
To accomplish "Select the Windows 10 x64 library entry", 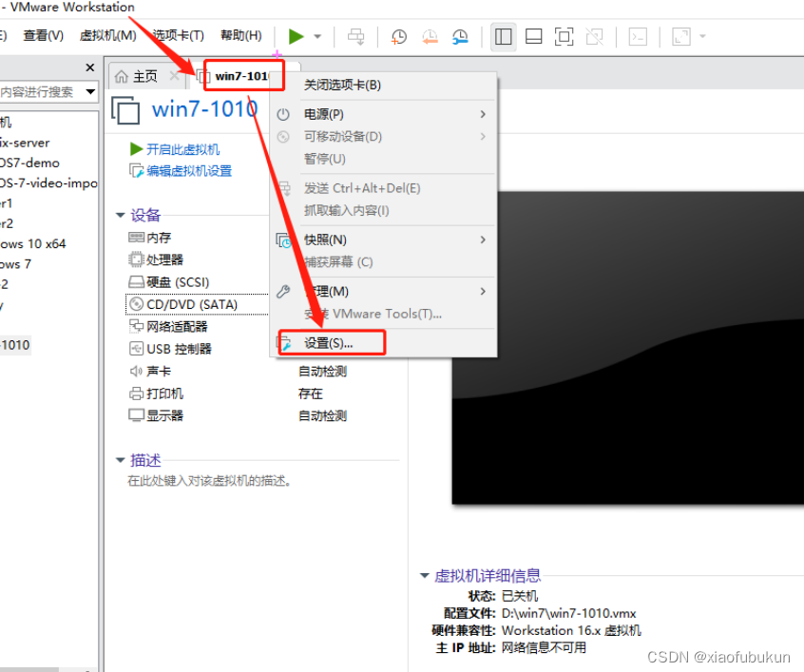I will point(33,243).
